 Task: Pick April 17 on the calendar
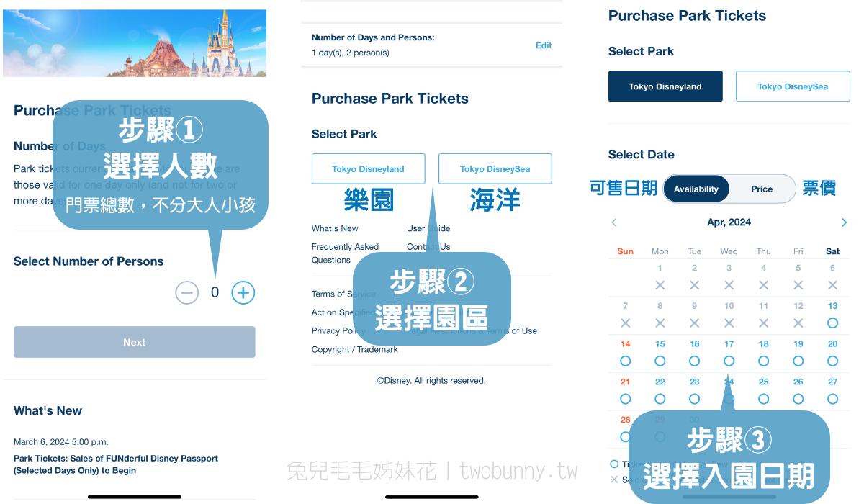pos(729,353)
